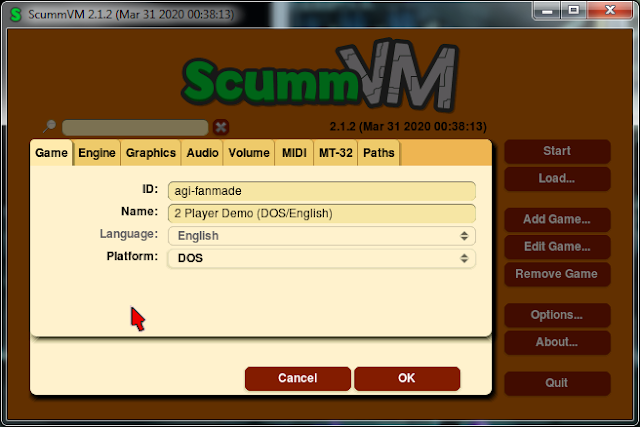This screenshot has height=427, width=640.
Task: Confirm with the OK button
Action: pos(407,378)
